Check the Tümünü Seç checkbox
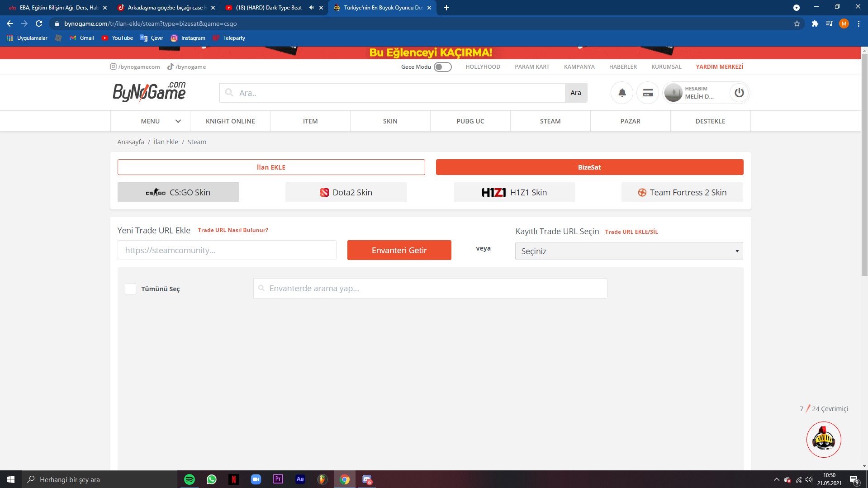Screen dimensions: 868x488 tap(130, 289)
